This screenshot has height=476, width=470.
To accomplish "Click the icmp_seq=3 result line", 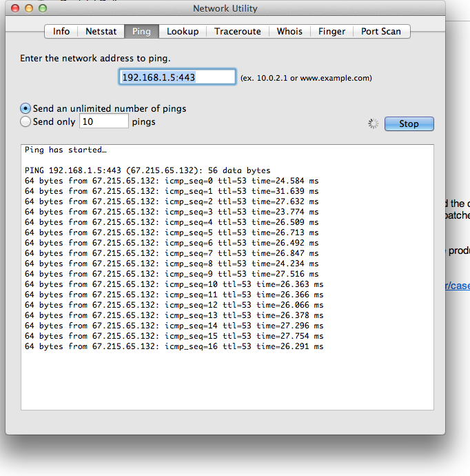I will (x=172, y=212).
